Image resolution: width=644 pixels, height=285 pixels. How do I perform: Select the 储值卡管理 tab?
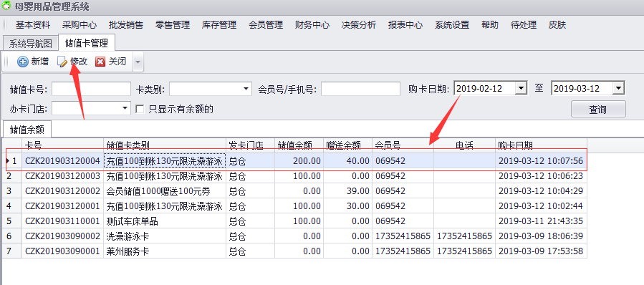[x=87, y=43]
